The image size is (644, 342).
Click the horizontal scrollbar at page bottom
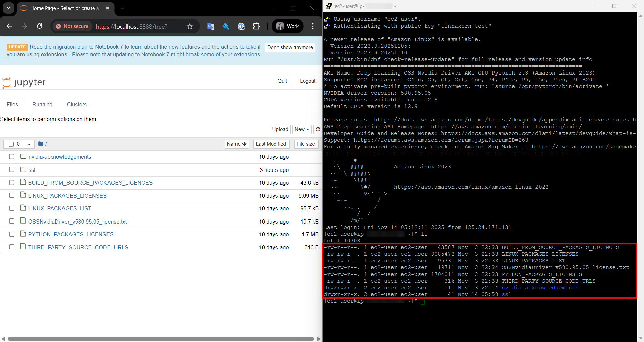(161, 339)
